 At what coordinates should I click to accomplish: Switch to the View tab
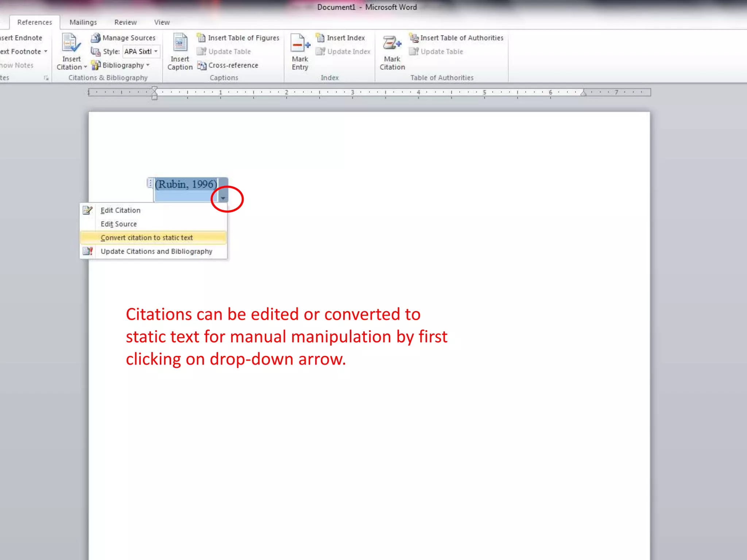[x=162, y=22]
